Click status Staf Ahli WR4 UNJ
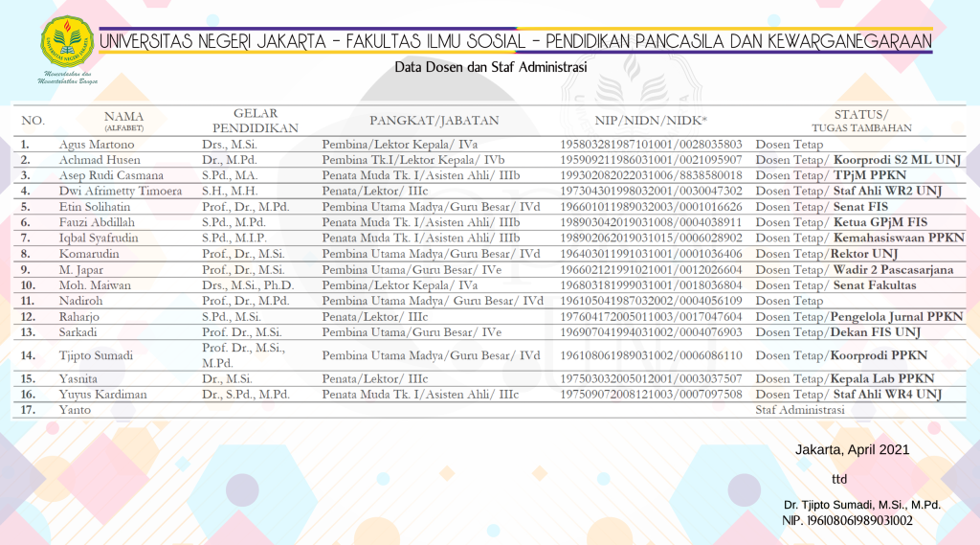Image resolution: width=980 pixels, height=545 pixels. pos(887,395)
